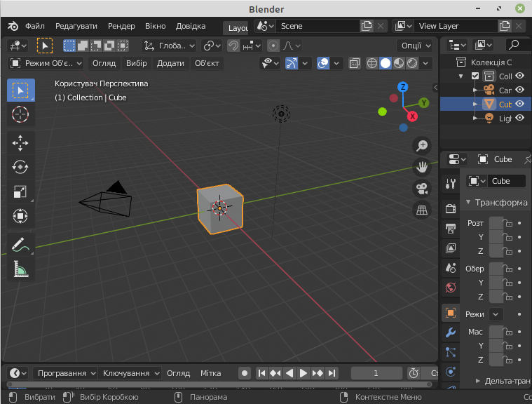This screenshot has height=404, width=532.
Task: Toggle snapping magnet button
Action: coord(233,46)
